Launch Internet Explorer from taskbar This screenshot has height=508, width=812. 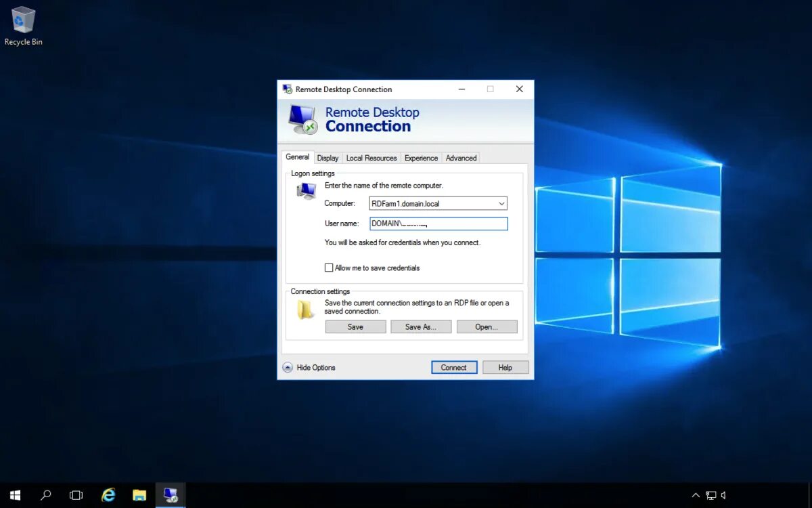pyautogui.click(x=108, y=495)
